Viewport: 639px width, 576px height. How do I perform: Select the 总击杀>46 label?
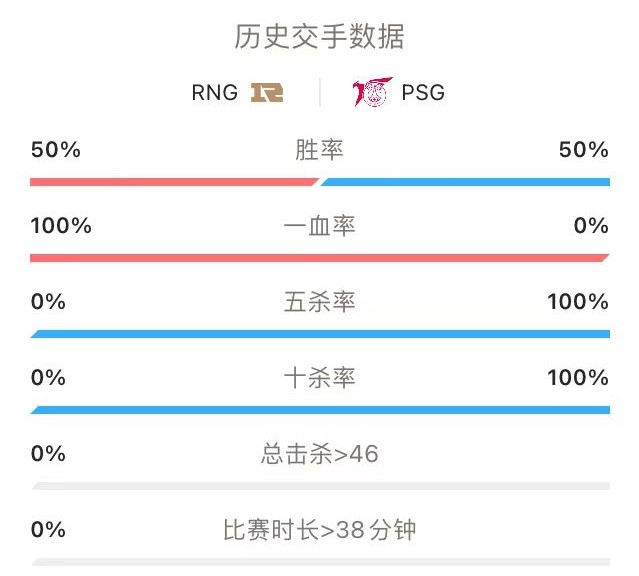pos(320,454)
